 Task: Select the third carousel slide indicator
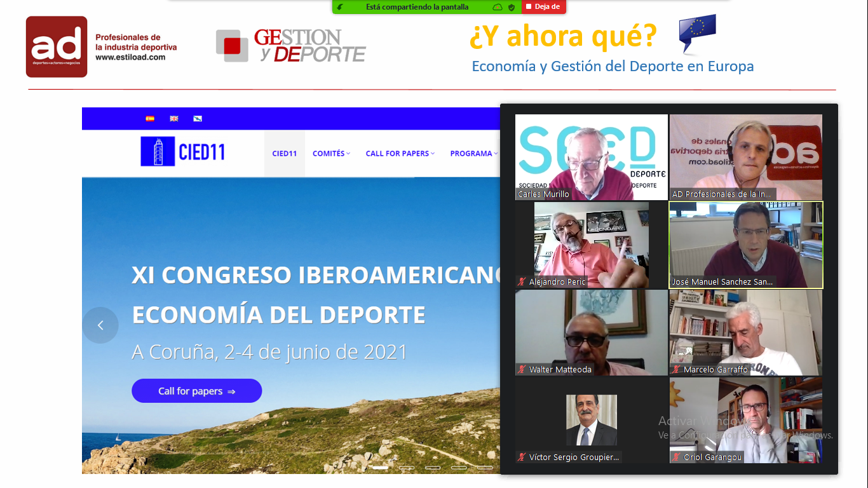[x=433, y=468]
